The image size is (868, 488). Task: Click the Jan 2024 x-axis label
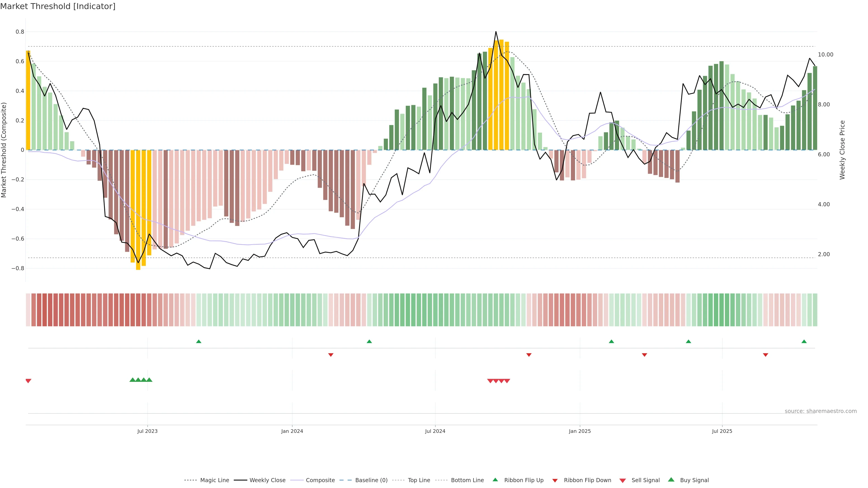[x=292, y=431]
